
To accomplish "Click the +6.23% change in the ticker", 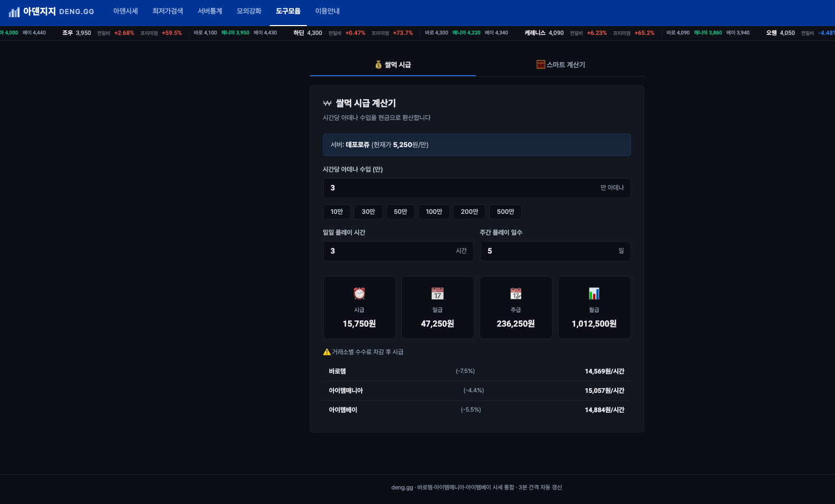I will point(597,33).
